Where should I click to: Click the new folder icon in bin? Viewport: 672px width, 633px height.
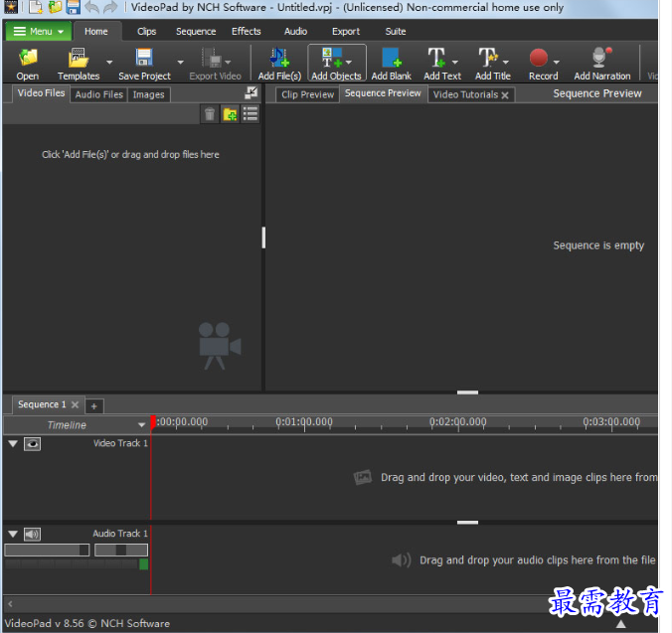(x=230, y=114)
